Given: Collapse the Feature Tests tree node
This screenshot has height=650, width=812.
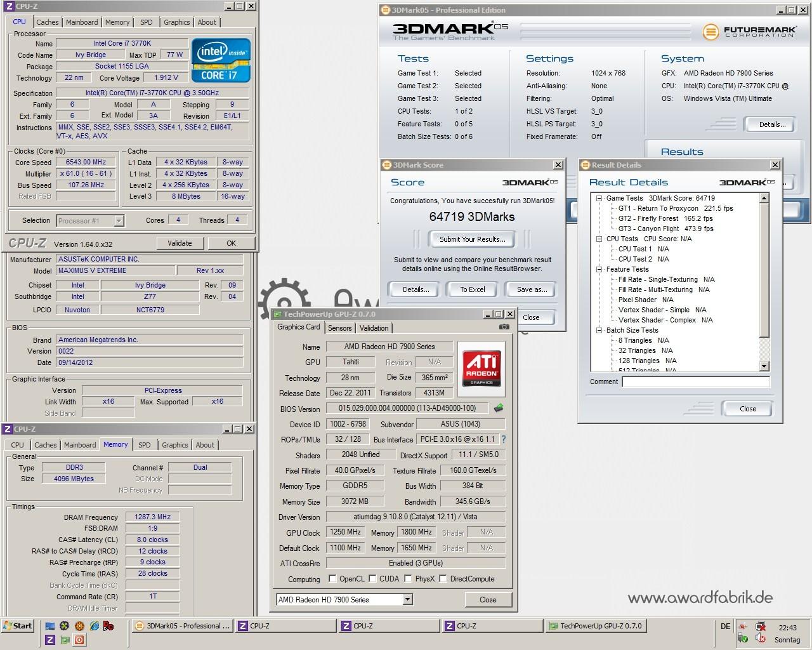Looking at the screenshot, I should 599,269.
